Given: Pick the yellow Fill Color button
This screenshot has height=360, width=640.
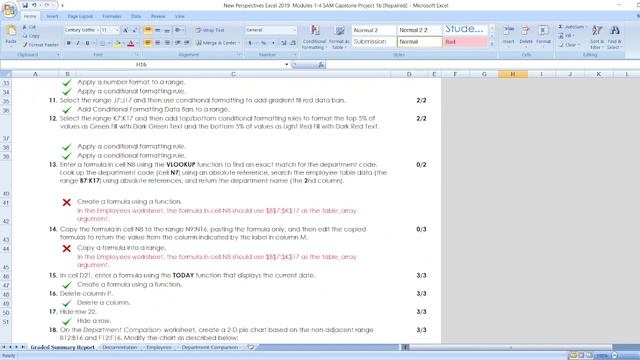Looking at the screenshot, I should coord(117,43).
